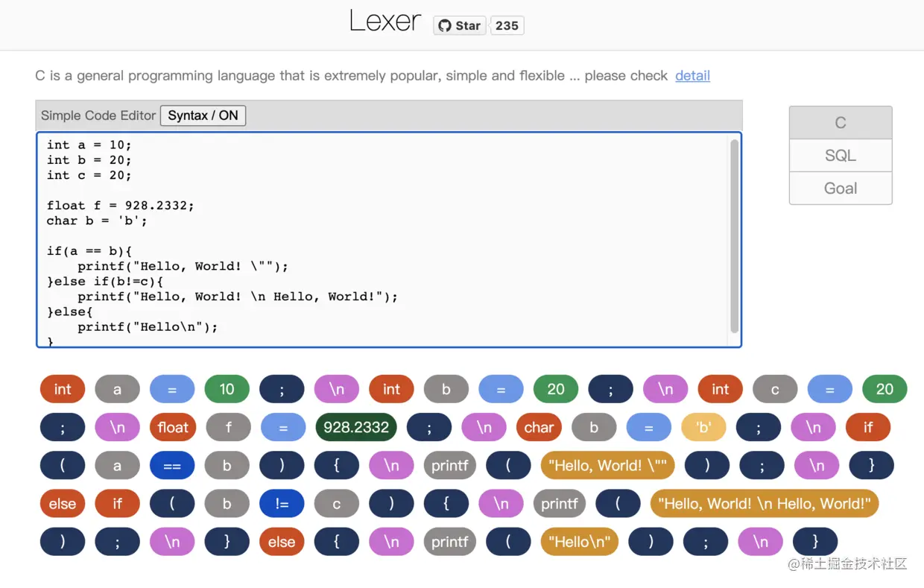Image resolution: width=924 pixels, height=588 pixels.
Task: Select the yellow 'b' character token
Action: coord(703,427)
